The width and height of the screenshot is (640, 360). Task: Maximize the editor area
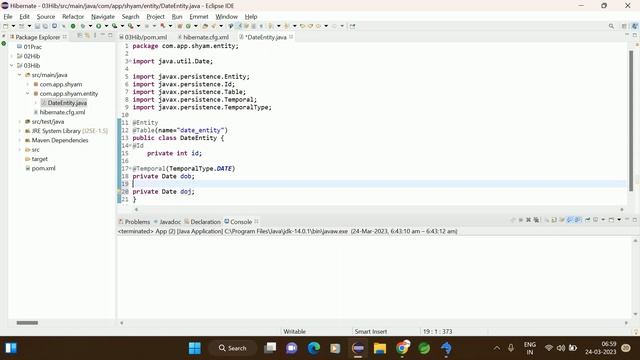click(635, 36)
